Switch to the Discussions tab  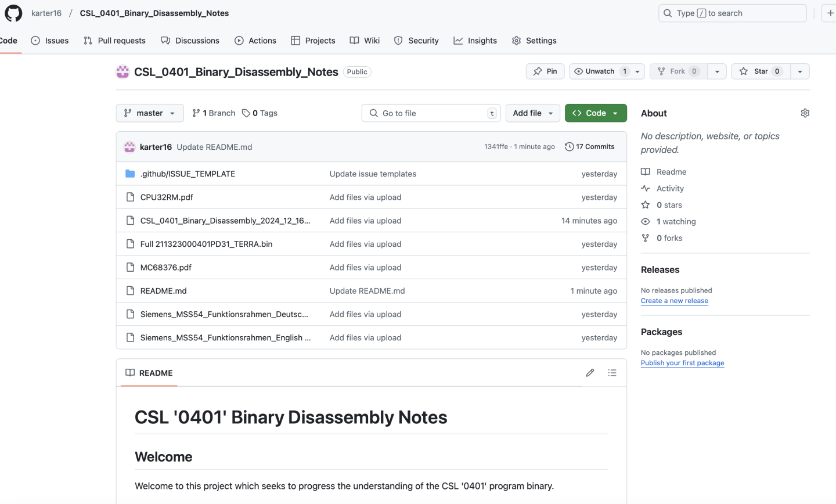[190, 41]
